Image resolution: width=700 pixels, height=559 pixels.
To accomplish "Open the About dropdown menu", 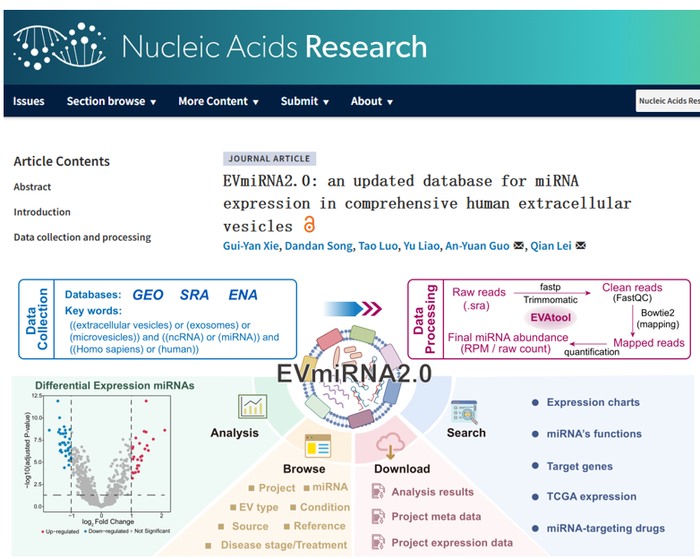I will pos(371,101).
